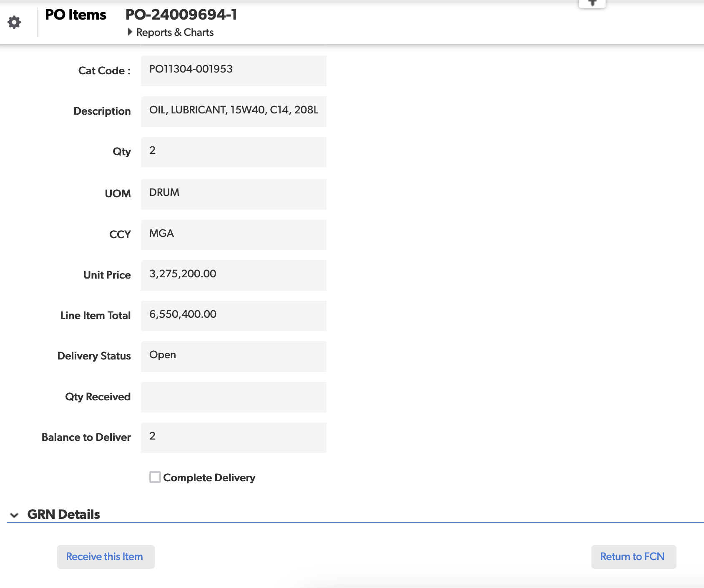Click the Description label text
704x588 pixels.
(x=102, y=111)
